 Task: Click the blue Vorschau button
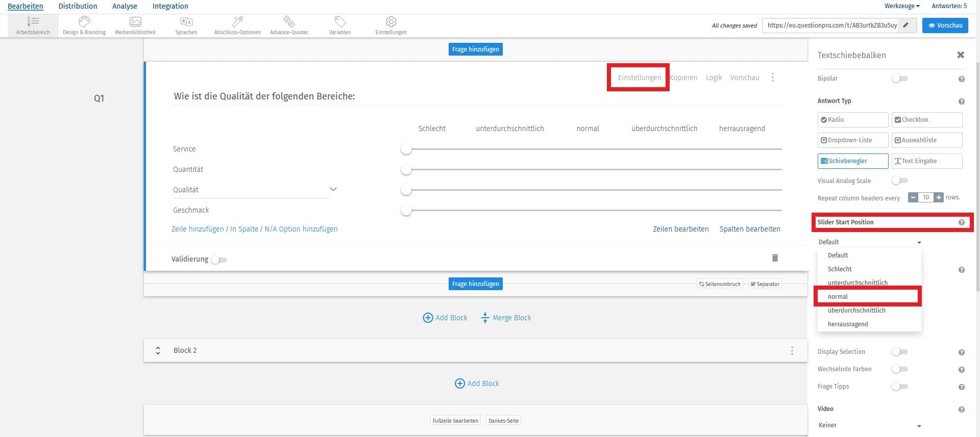point(945,25)
